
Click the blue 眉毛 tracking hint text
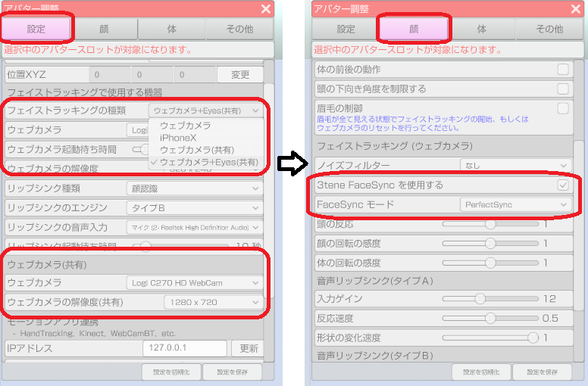click(x=423, y=123)
